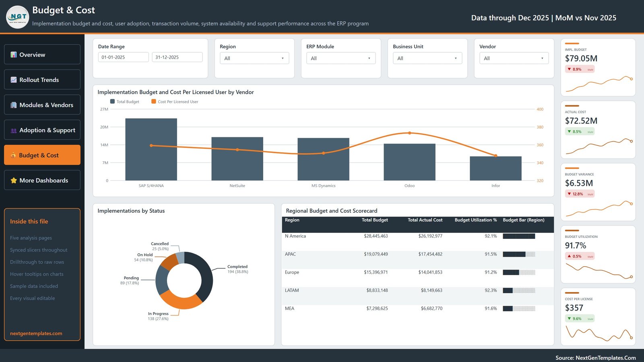Click the green down arrow on Cost Per License card
This screenshot has height=362, width=644.
[x=569, y=319]
